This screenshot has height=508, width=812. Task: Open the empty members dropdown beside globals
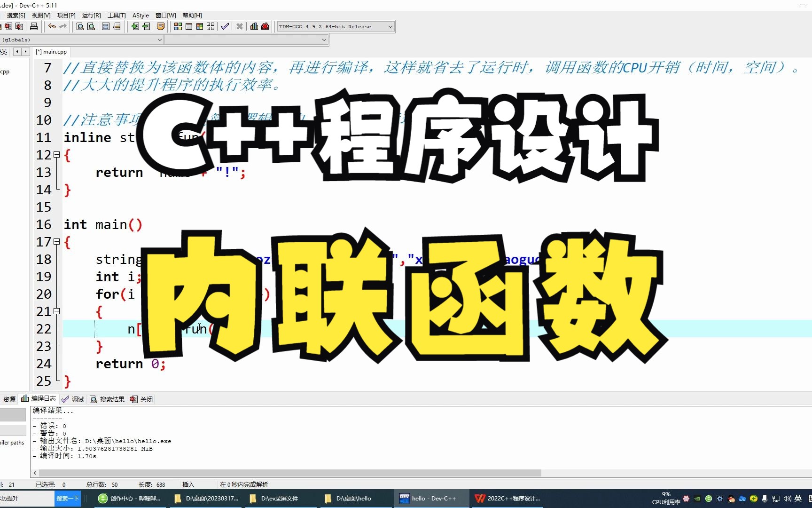tap(246, 40)
